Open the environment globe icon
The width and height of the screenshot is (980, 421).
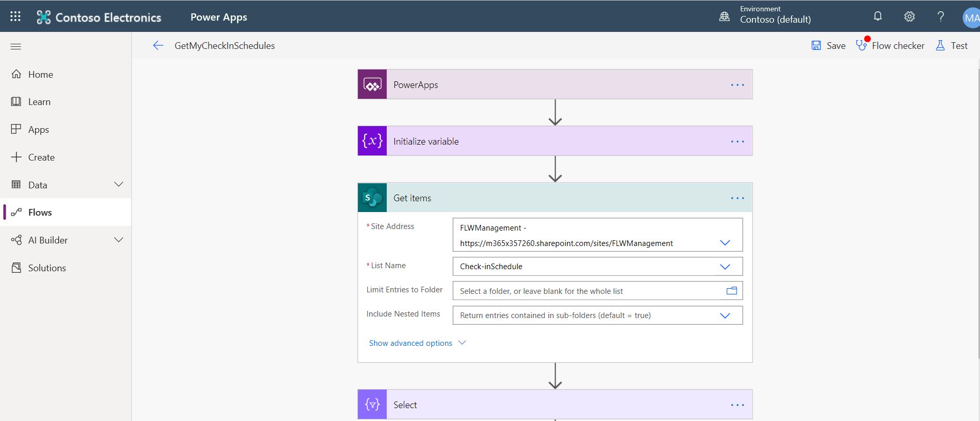(x=724, y=16)
